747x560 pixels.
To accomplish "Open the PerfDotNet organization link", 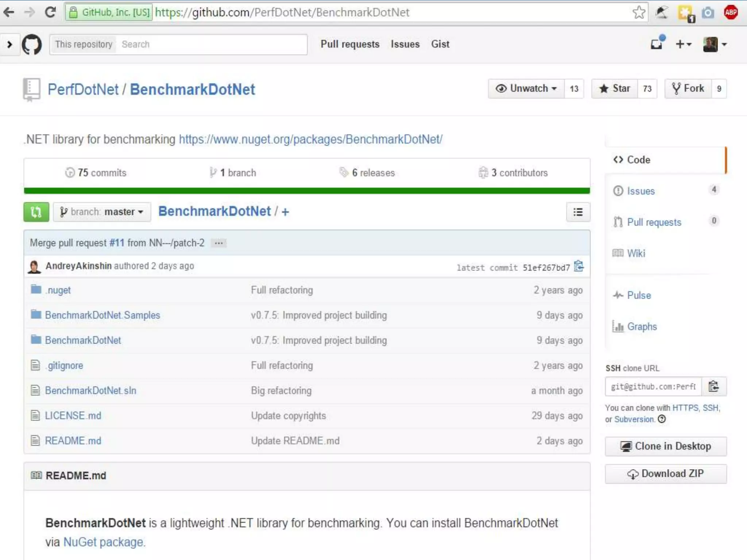I will (83, 89).
